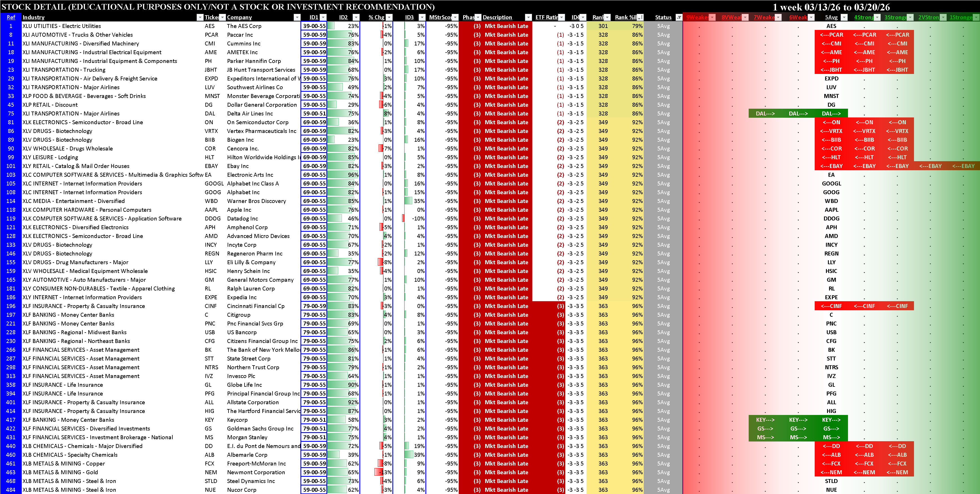This screenshot has height=494, width=980.
Task: Click the sort arrow icon on Rank %ile
Action: [640, 17]
